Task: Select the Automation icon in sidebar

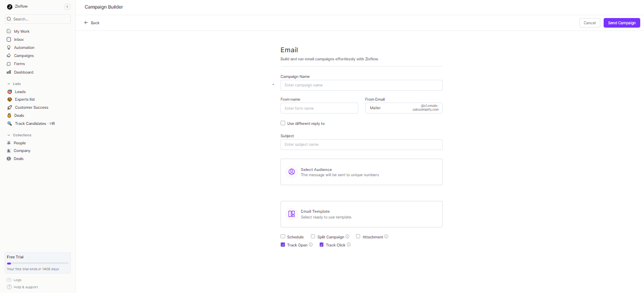Action: pos(9,47)
